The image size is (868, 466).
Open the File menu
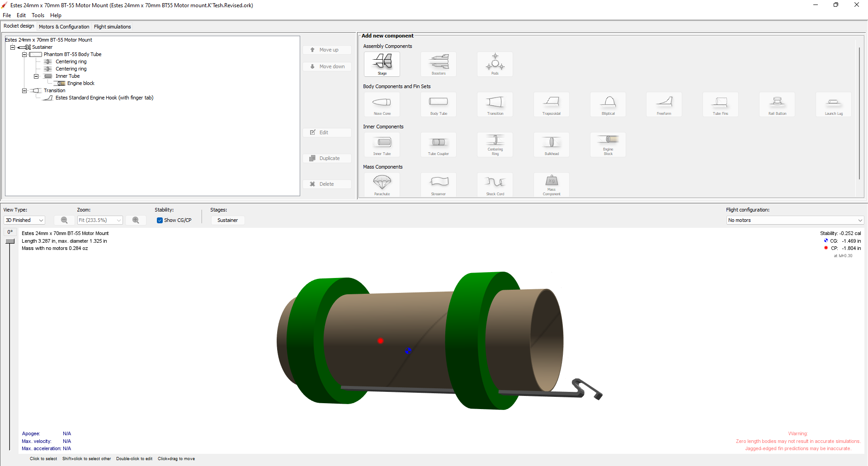tap(7, 15)
